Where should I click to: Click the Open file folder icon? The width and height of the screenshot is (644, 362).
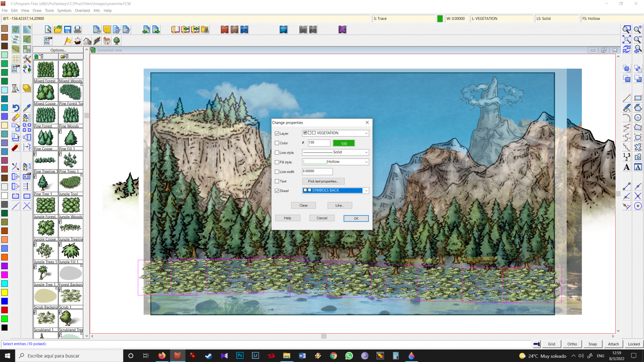[x=58, y=29]
